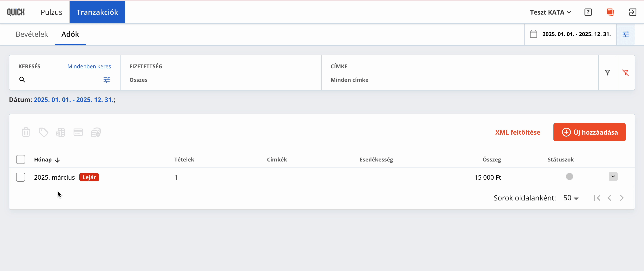Click the 2025. március row text
Viewport: 644px width, 271px height.
(x=54, y=177)
